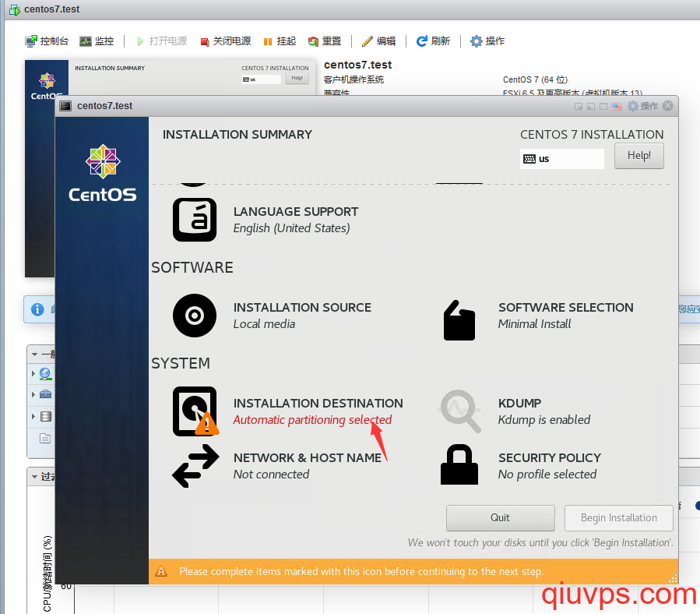
Task: Open the 操作 actions menu in the main toolbar
Action: coord(487,41)
